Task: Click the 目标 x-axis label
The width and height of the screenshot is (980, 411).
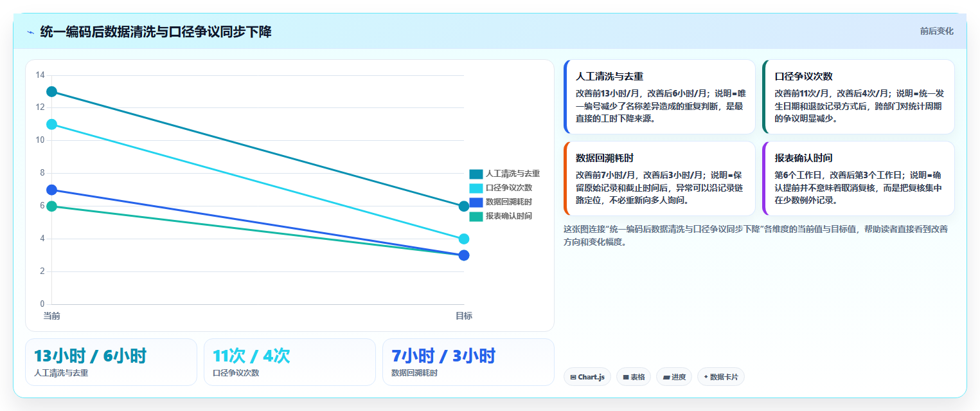Action: click(464, 316)
